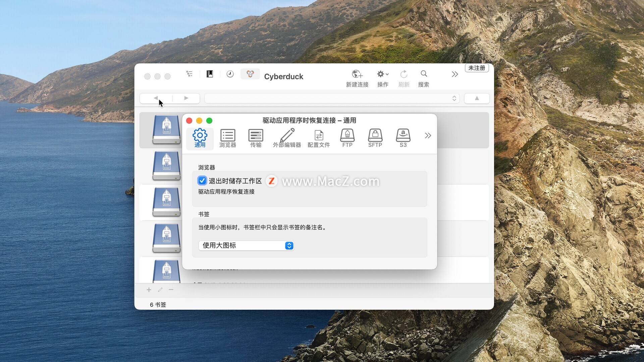Switch to the Browser preferences tab
The image size is (644, 362).
(x=227, y=138)
